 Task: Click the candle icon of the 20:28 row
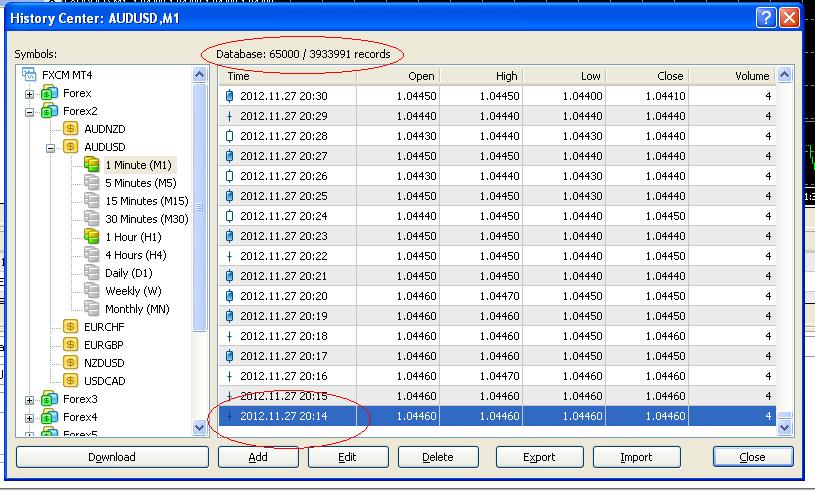230,136
